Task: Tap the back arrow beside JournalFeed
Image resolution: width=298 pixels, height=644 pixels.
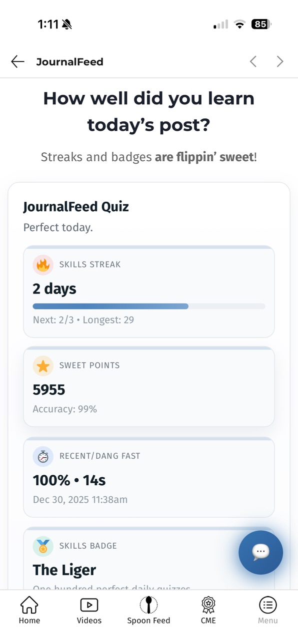Action: (17, 61)
